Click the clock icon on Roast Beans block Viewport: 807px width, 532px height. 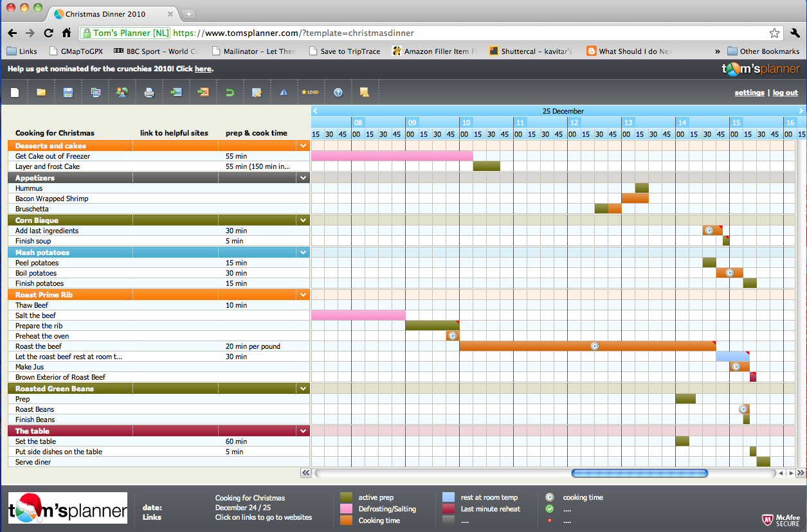[x=743, y=409]
